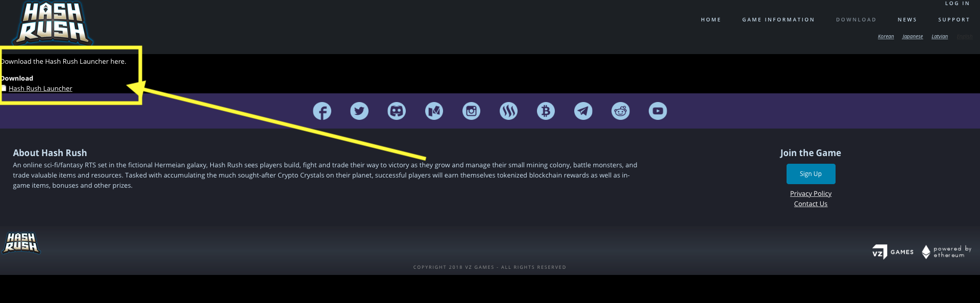Open the Telegram social icon
The image size is (980, 303).
(583, 111)
